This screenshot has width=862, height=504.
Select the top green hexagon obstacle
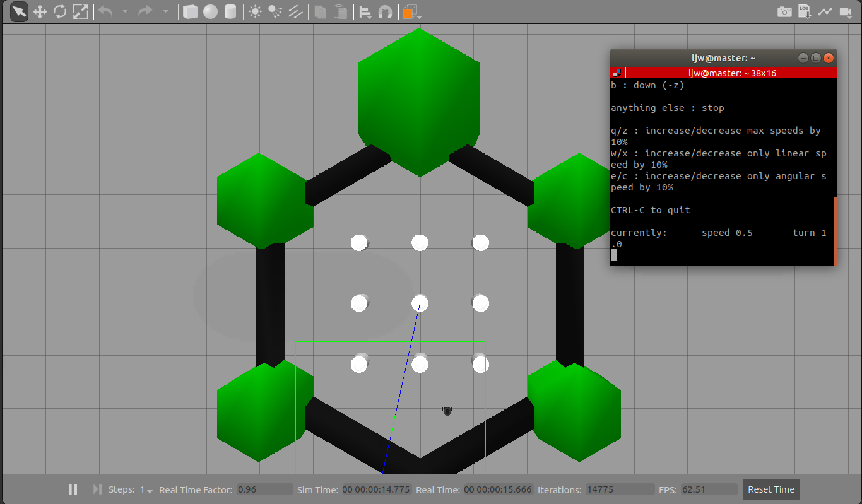click(420, 102)
